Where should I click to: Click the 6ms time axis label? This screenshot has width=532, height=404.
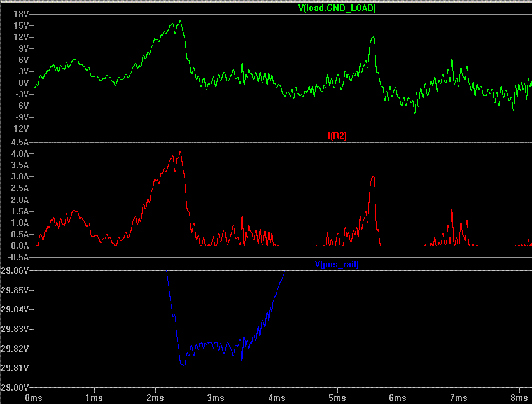[x=398, y=398]
